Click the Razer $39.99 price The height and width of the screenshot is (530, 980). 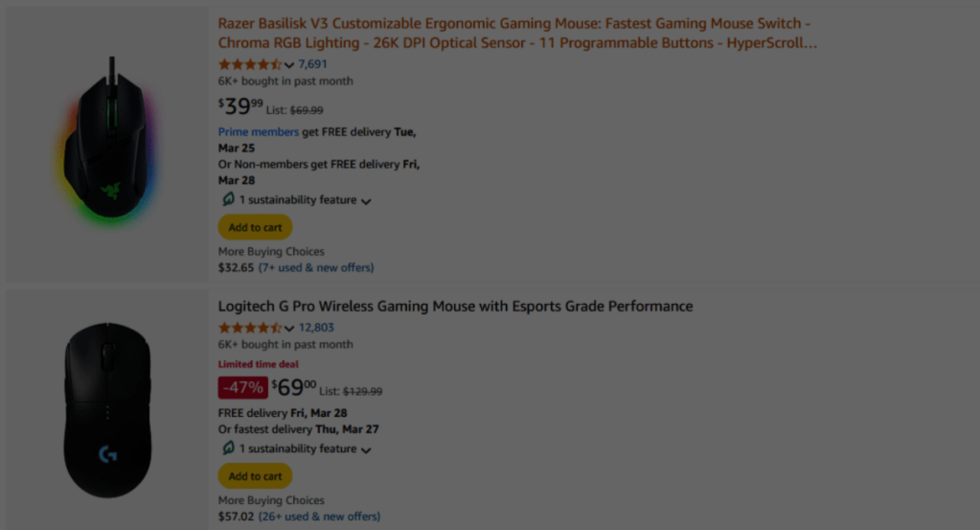(x=240, y=106)
